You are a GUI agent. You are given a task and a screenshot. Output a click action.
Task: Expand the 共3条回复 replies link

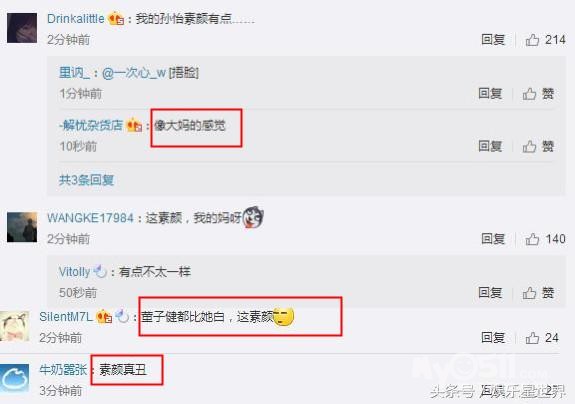87,180
